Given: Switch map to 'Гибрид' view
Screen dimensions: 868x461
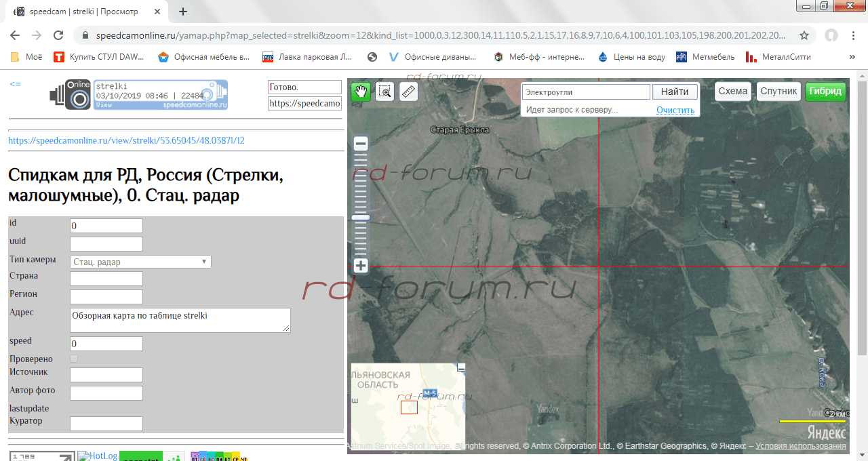Looking at the screenshot, I should 825,92.
